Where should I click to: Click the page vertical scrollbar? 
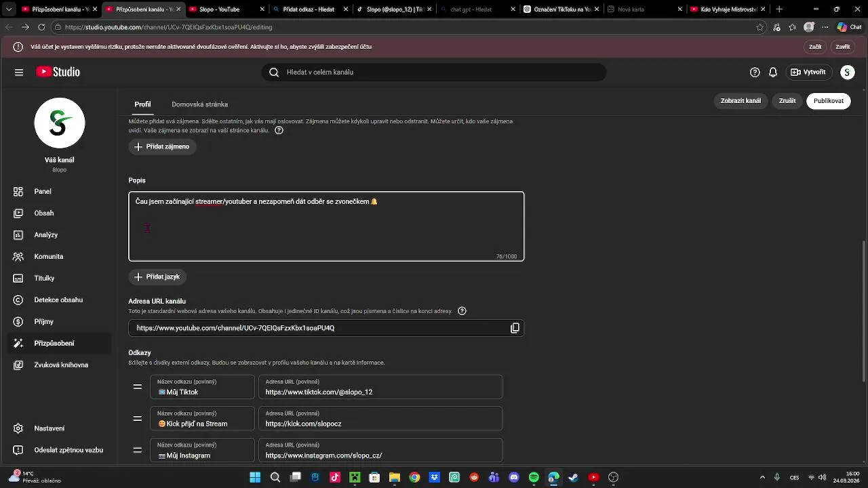[x=864, y=312]
